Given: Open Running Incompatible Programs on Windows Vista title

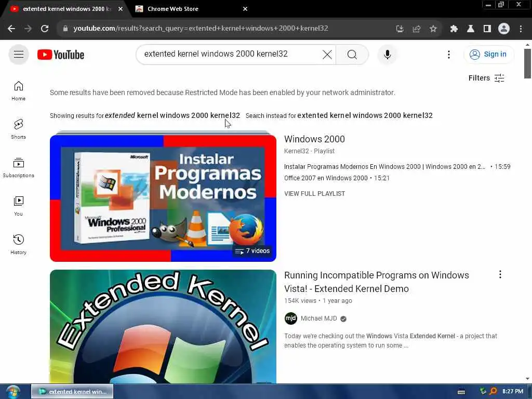Looking at the screenshot, I should pos(376,282).
